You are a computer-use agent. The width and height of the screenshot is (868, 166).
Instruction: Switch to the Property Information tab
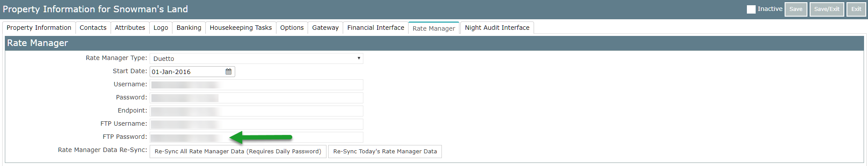click(39, 28)
